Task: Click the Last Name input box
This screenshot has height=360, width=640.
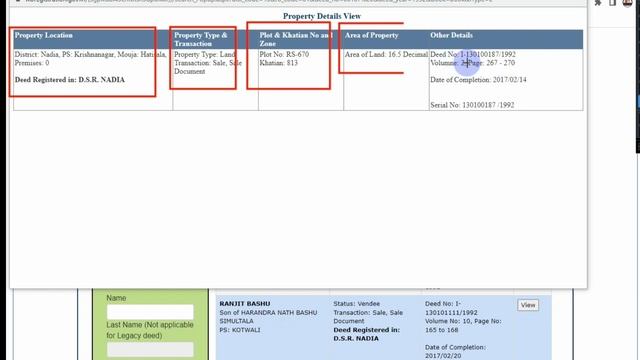Action: tap(150, 349)
